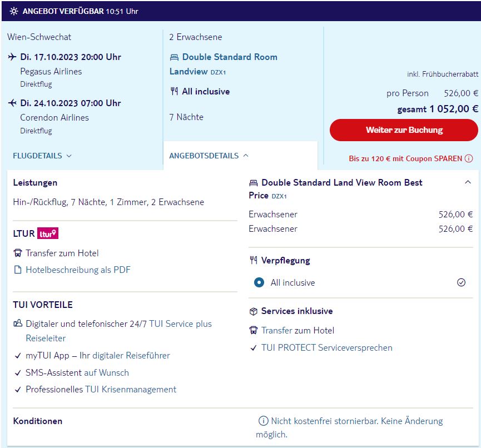Click the service people icon under TUI Vorteile
Viewport: 481px width, 448px height.
[18, 323]
